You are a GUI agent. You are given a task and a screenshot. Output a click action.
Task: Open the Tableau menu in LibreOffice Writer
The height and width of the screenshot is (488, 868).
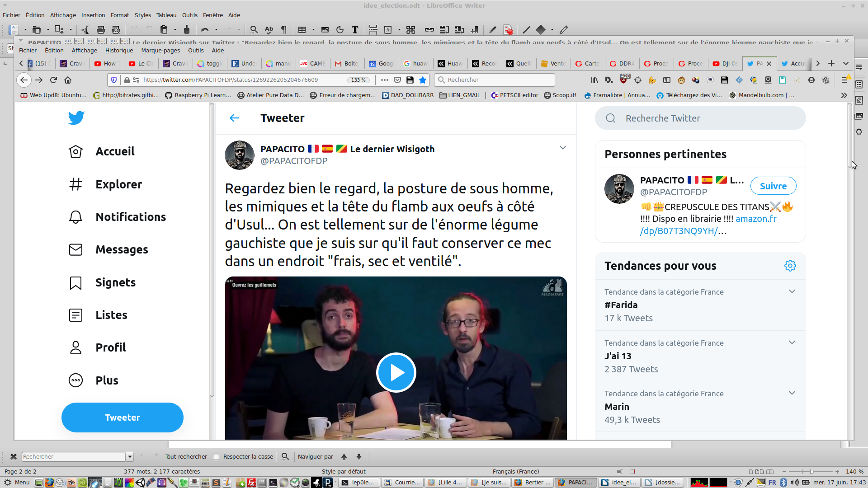pyautogui.click(x=166, y=15)
